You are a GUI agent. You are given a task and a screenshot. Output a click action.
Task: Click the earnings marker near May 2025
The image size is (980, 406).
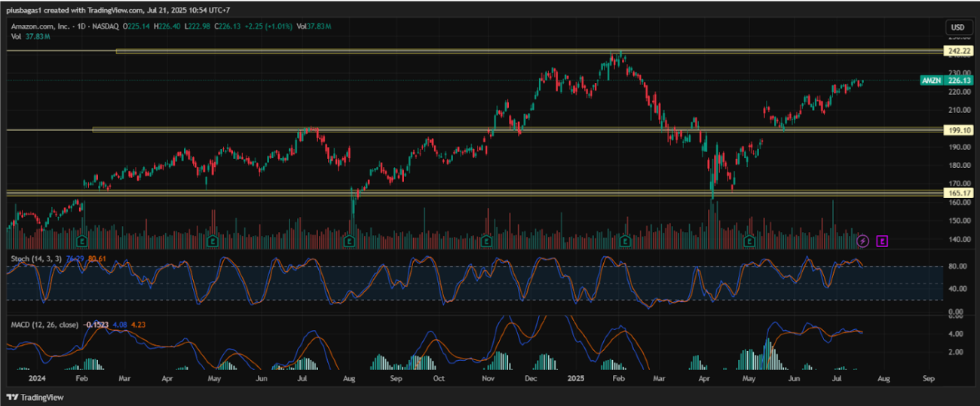click(x=749, y=241)
